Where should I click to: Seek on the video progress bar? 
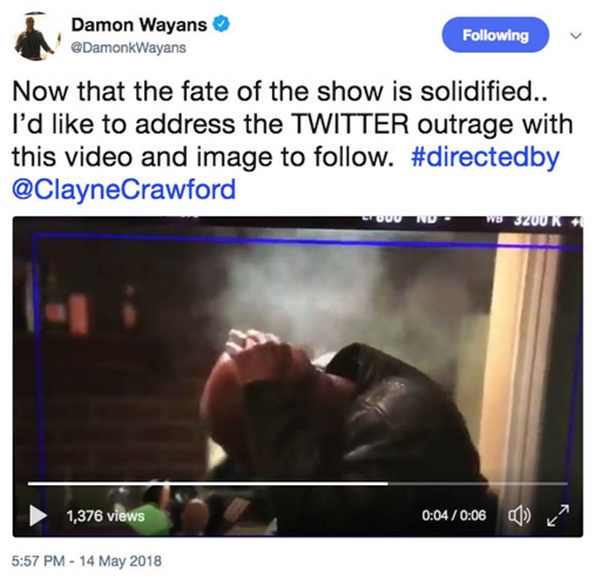pos(297,484)
